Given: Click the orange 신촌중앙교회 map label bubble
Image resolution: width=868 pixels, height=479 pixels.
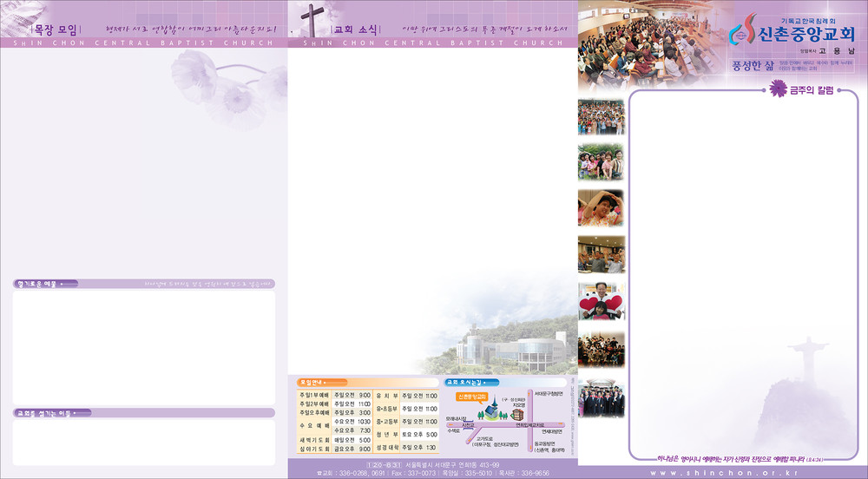Looking at the screenshot, I should [x=470, y=397].
